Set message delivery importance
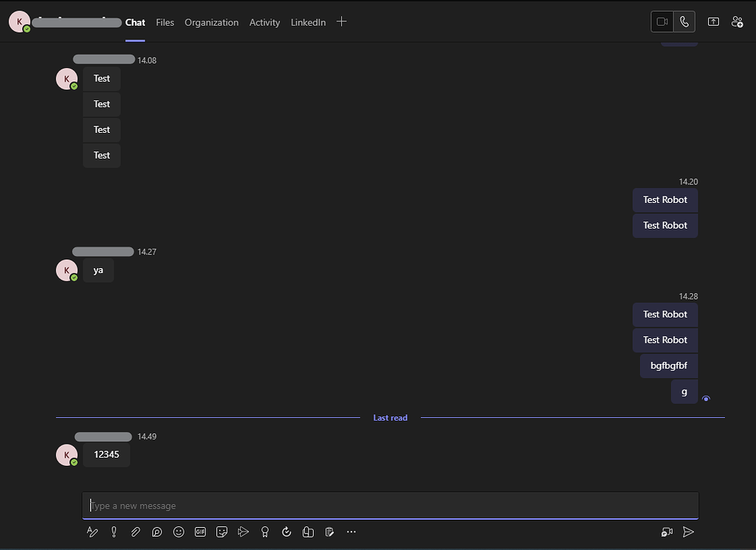This screenshot has height=550, width=756. pyautogui.click(x=114, y=532)
